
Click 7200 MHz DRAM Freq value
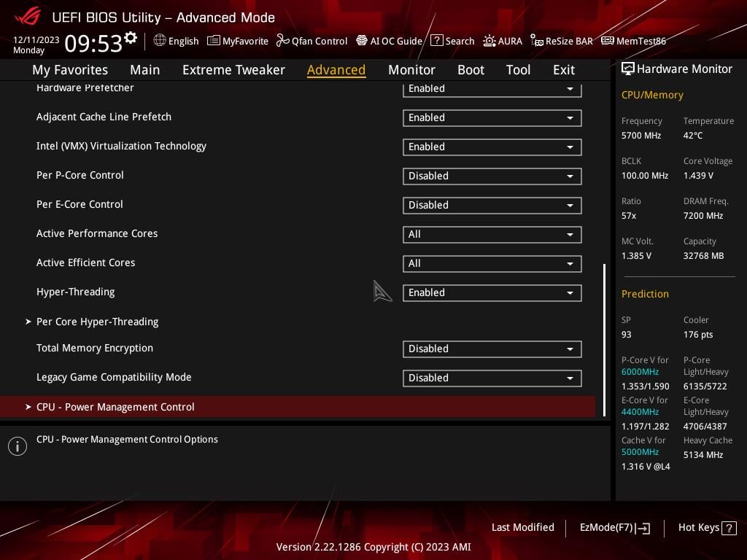[x=703, y=216]
